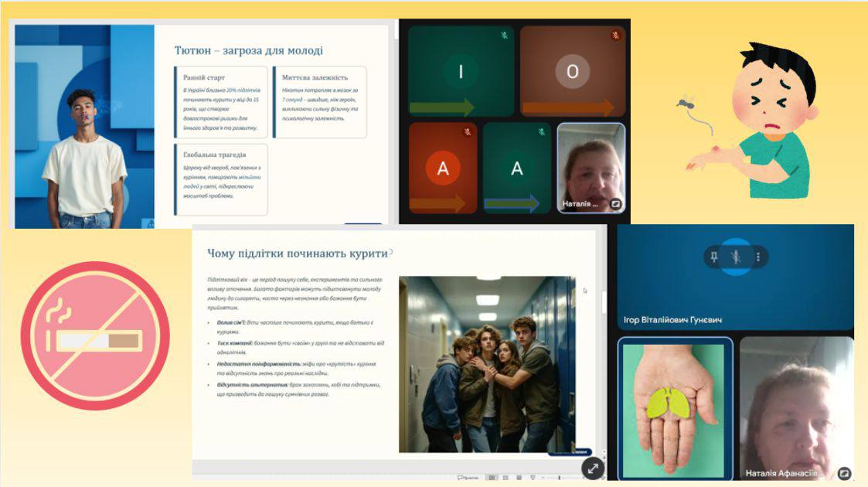Click the notes button in presentation status bar
The height and width of the screenshot is (487, 868).
click(467, 477)
